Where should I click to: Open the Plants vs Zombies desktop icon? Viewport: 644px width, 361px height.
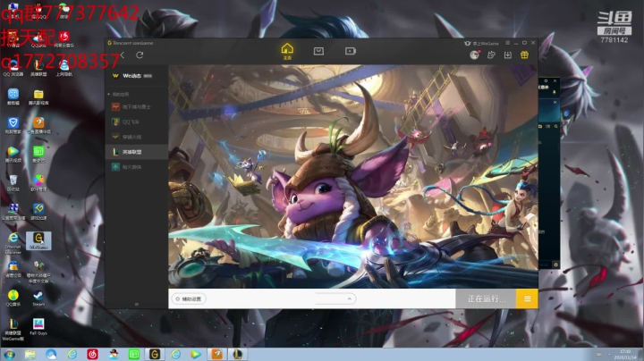38,272
